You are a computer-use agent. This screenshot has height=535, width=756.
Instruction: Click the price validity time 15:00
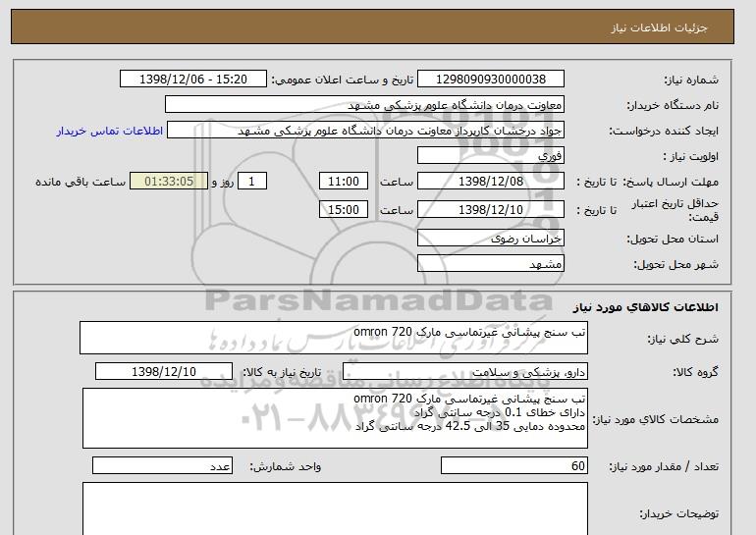coord(344,210)
